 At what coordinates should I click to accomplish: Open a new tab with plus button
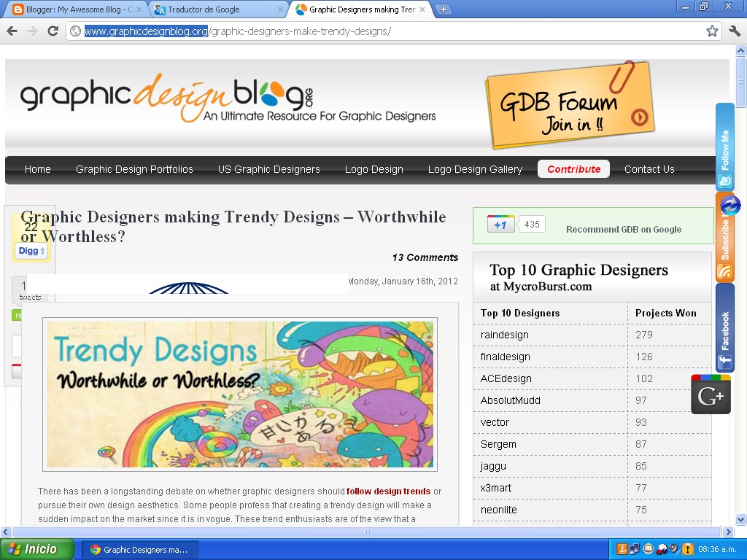click(443, 9)
